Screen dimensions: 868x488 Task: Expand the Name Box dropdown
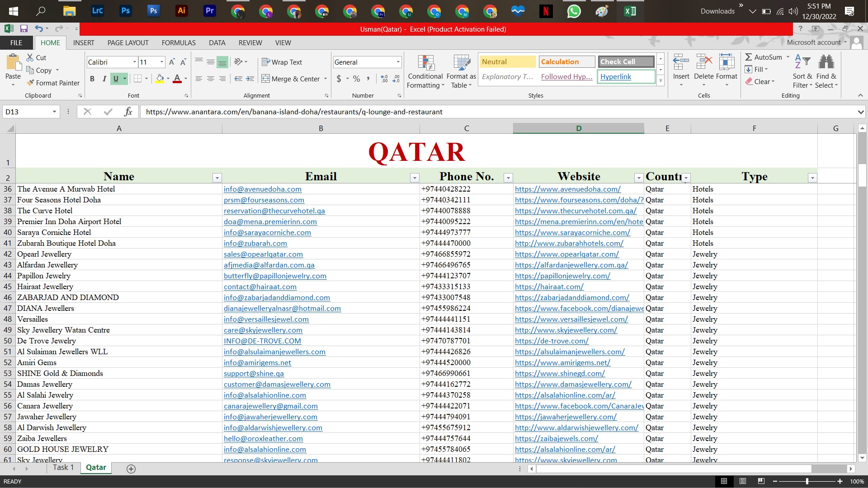[54, 112]
